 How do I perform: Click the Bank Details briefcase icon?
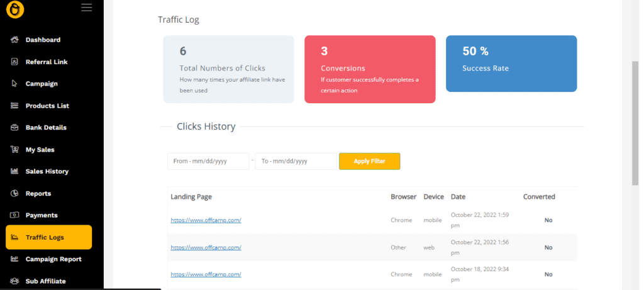click(x=14, y=128)
